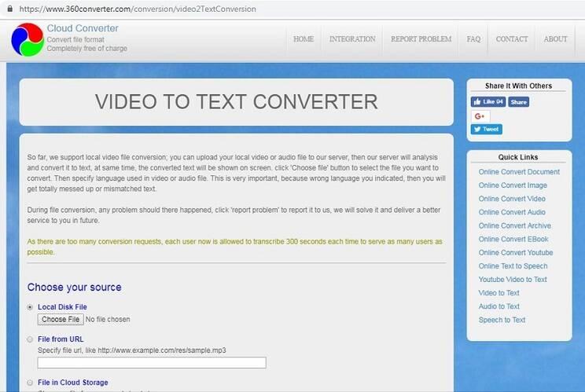This screenshot has width=585, height=392.
Task: Click the Facebook Like button
Action: [x=487, y=102]
